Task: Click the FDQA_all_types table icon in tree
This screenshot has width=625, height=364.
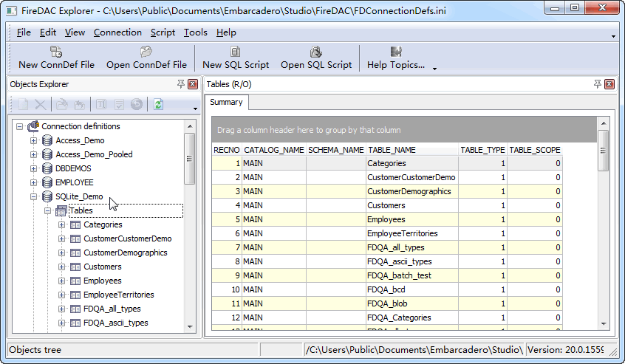Action: 75,309
